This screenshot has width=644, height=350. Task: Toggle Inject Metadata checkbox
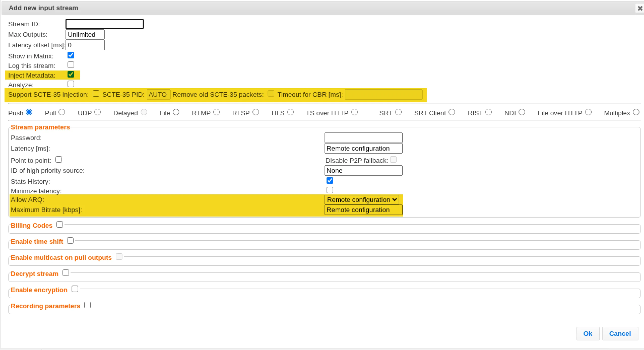coord(71,74)
